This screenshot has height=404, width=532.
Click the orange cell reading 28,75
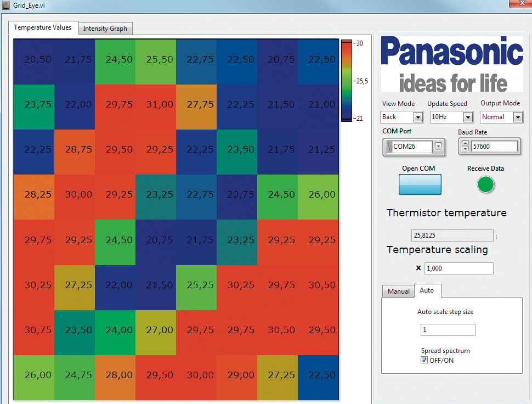[x=75, y=152]
